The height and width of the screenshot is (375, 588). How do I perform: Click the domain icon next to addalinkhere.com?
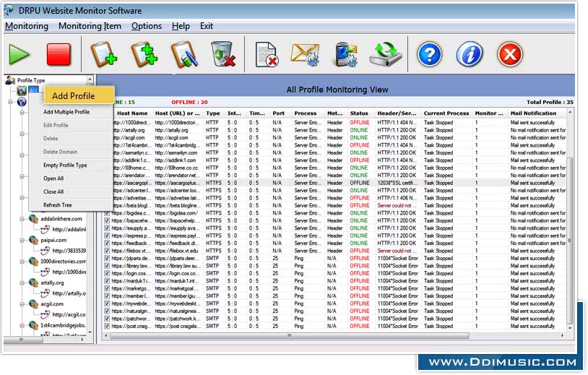(x=33, y=219)
